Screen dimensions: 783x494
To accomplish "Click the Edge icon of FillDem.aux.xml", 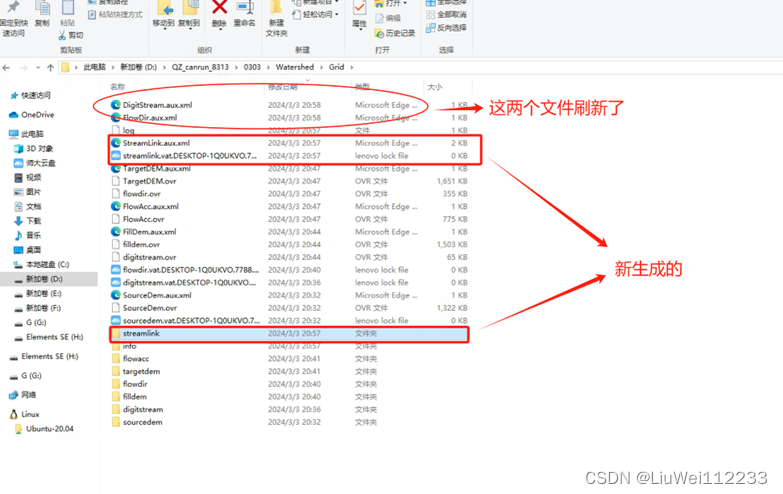I will pyautogui.click(x=115, y=232).
